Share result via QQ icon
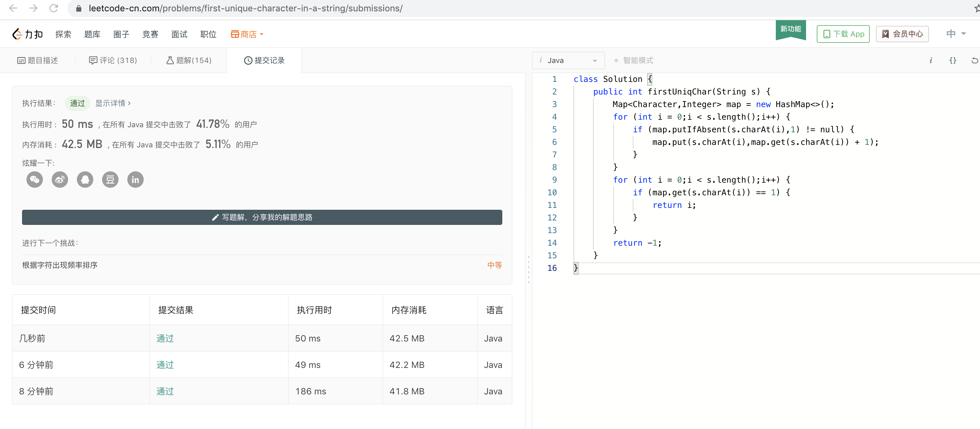 [x=85, y=180]
